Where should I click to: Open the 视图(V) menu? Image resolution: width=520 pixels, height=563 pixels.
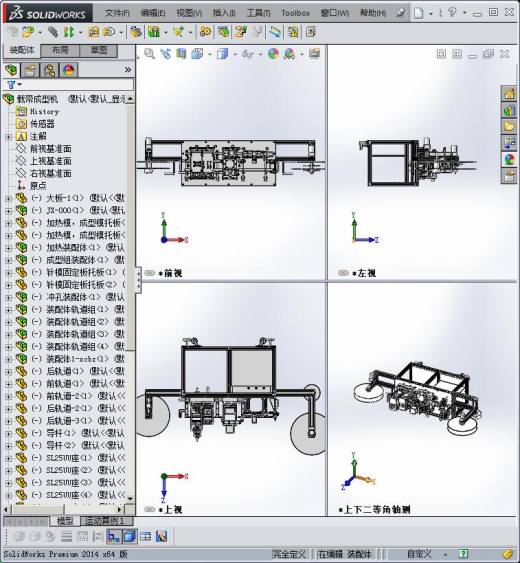(189, 13)
